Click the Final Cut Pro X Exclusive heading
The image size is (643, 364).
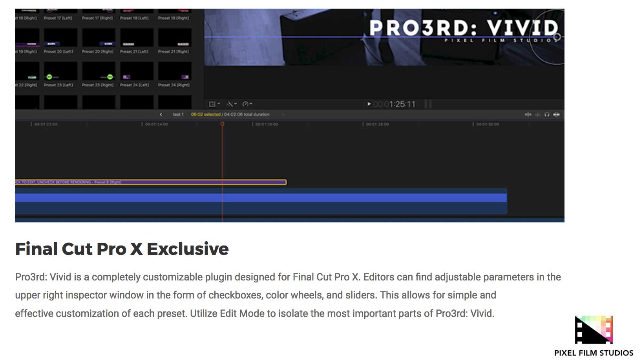coord(122,249)
